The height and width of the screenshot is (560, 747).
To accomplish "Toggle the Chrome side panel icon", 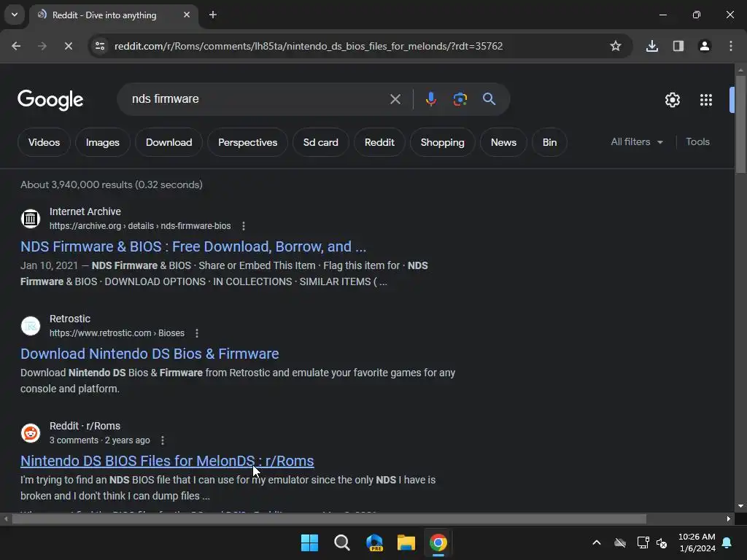I will click(678, 46).
